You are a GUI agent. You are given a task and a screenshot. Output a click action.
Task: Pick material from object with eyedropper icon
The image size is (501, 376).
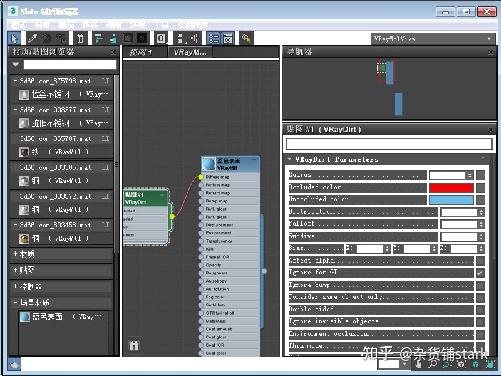pyautogui.click(x=32, y=38)
